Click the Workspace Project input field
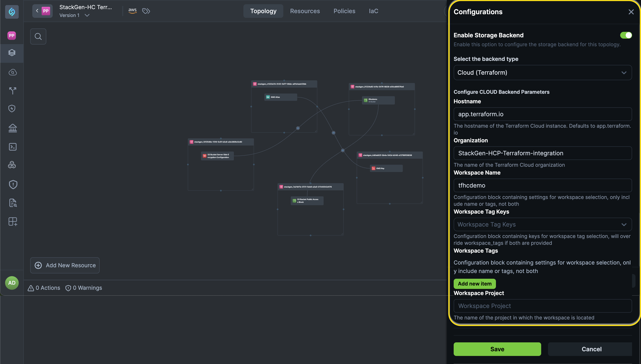641x364 pixels. pos(542,306)
